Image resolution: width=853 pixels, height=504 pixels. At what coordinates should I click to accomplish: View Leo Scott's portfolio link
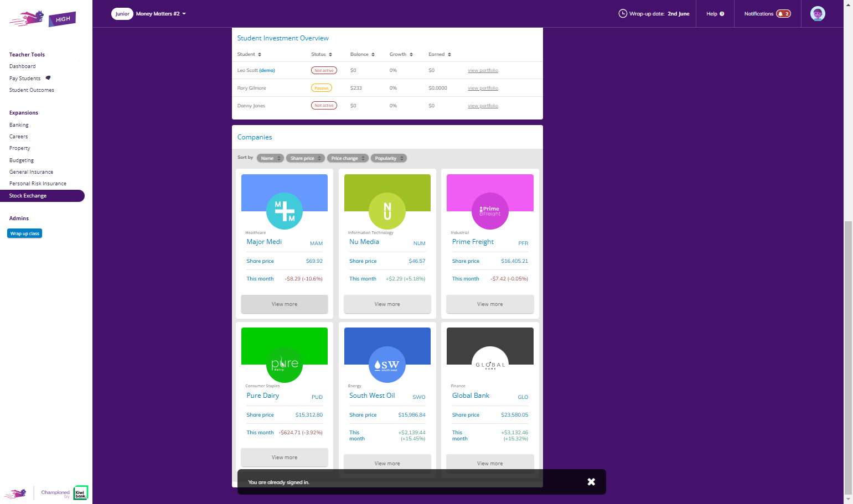[x=483, y=70]
